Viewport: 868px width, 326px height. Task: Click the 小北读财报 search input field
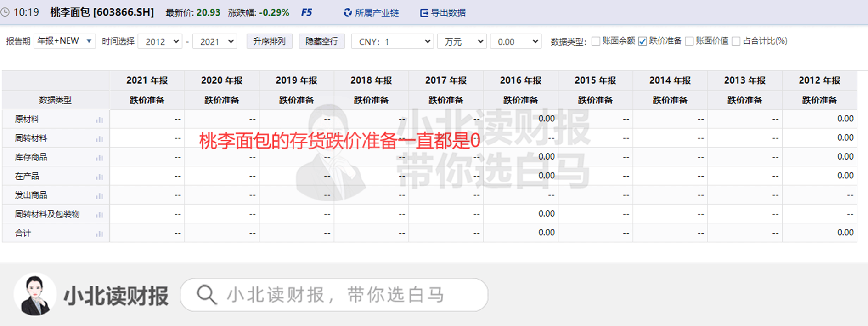(334, 295)
